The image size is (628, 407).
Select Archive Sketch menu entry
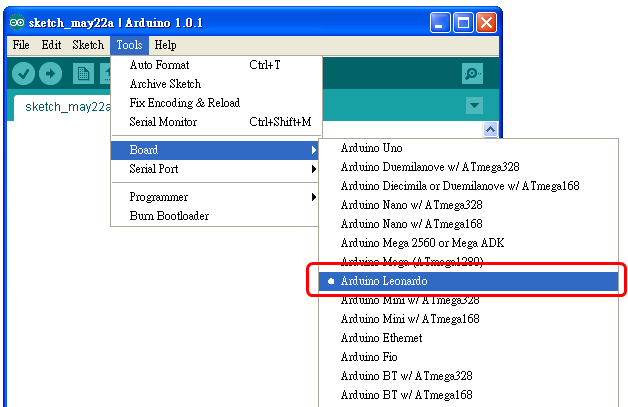point(216,84)
